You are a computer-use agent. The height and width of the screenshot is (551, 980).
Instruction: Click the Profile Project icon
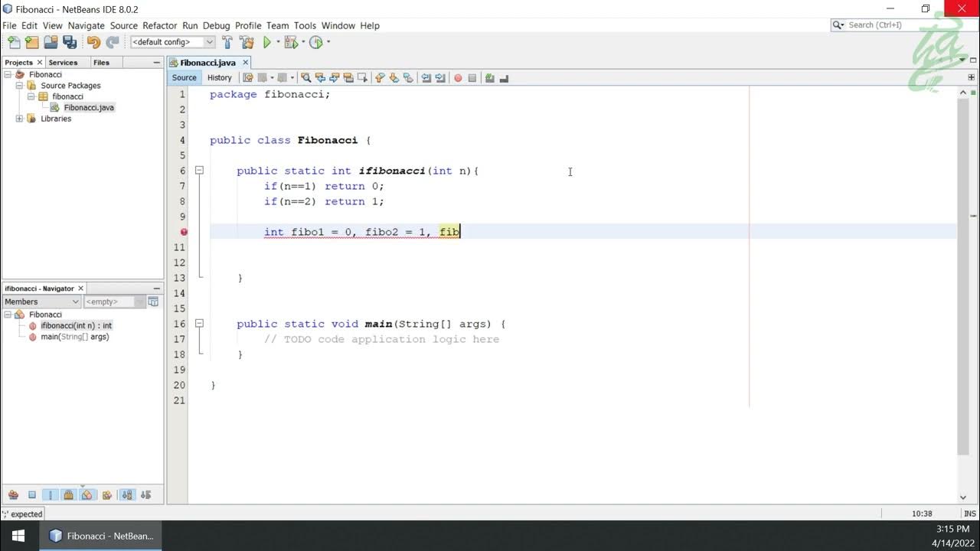[x=315, y=42]
